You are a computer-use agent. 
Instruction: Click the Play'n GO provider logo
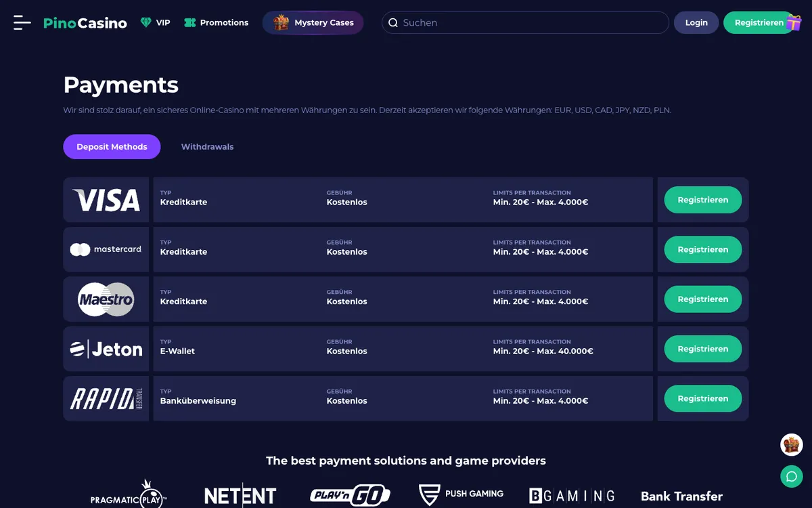[351, 495]
